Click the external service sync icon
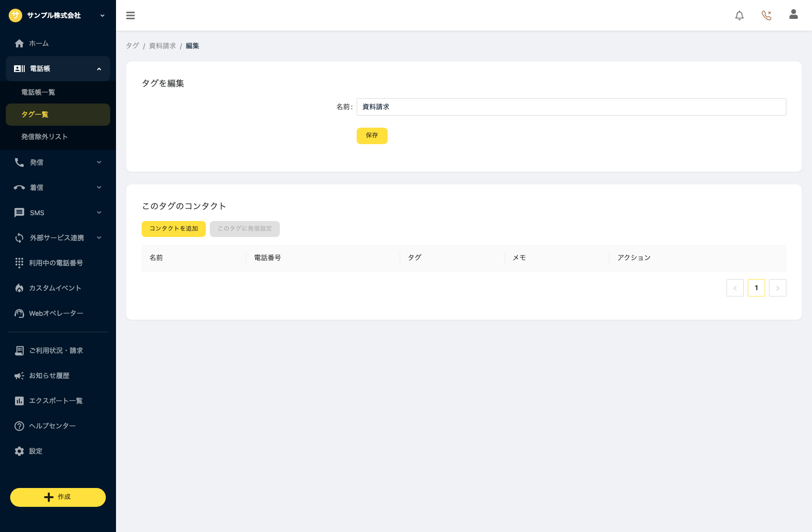The height and width of the screenshot is (532, 812). (19, 238)
